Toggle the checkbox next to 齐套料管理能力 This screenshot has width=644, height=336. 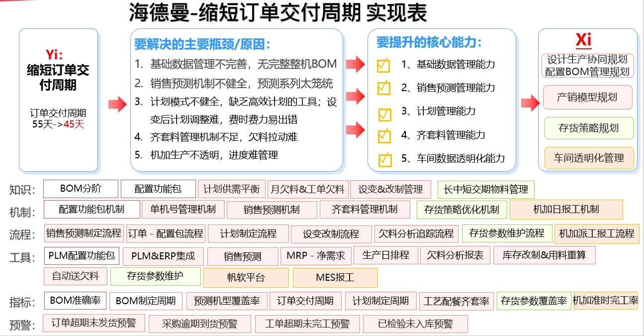(384, 135)
